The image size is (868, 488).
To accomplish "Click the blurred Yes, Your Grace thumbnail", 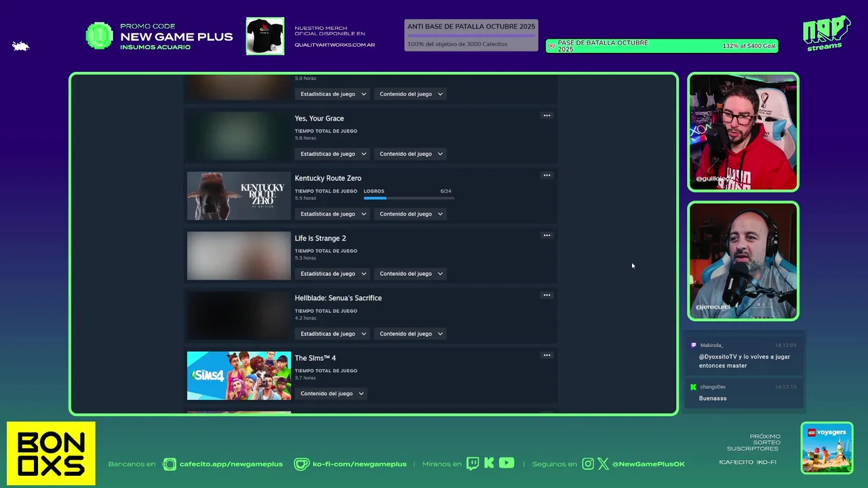I will (239, 136).
